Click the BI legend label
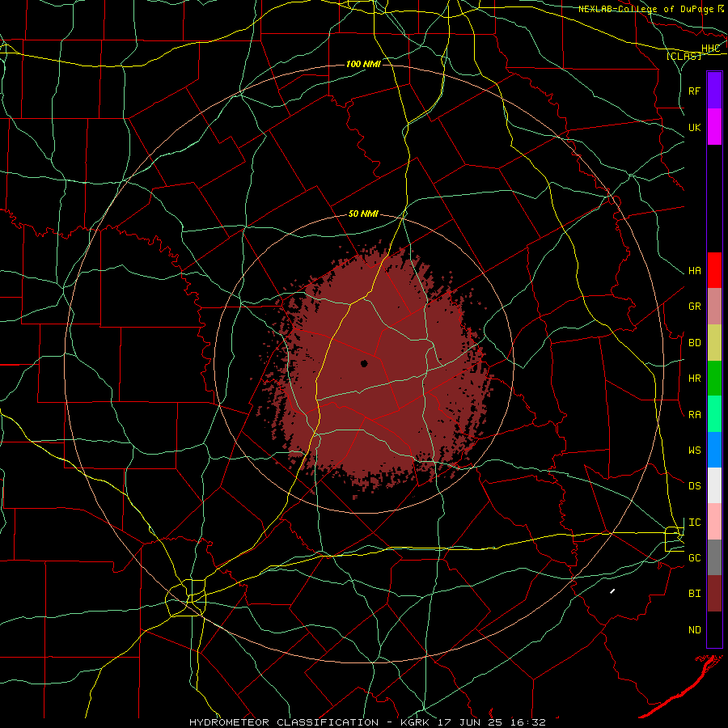The height and width of the screenshot is (728, 728). (x=694, y=593)
